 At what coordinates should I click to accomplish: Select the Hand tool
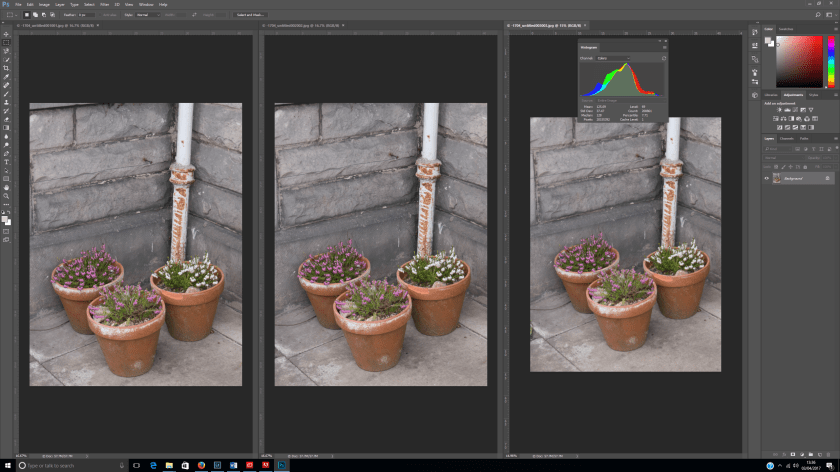6,187
